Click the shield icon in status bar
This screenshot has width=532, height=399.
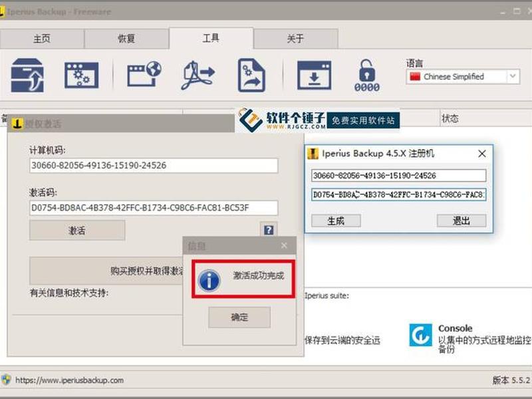click(x=6, y=380)
